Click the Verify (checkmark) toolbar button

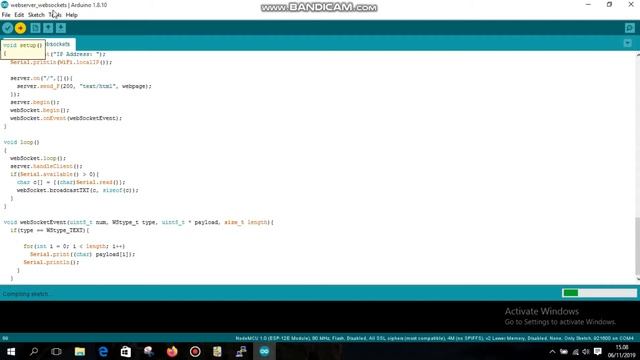[7, 28]
